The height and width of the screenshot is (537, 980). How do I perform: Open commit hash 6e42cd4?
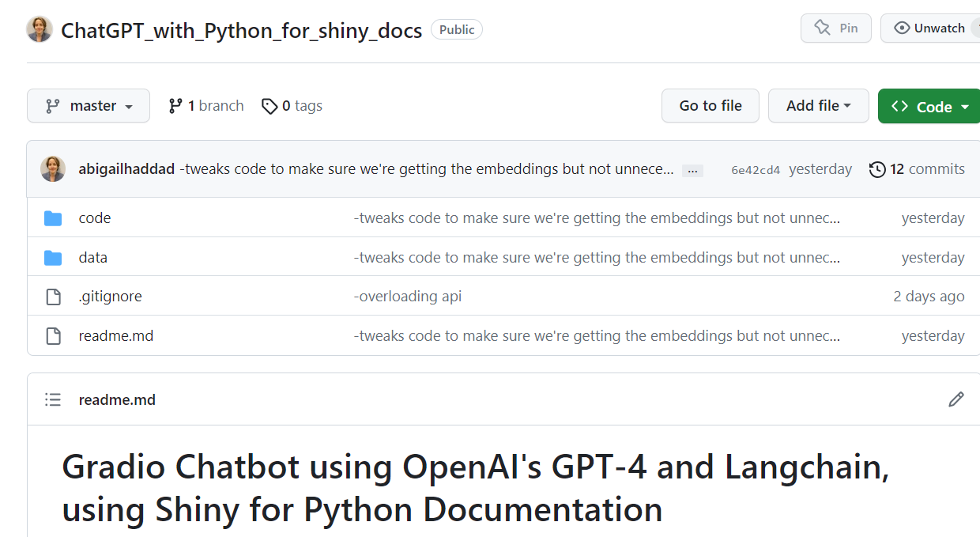[x=756, y=170]
